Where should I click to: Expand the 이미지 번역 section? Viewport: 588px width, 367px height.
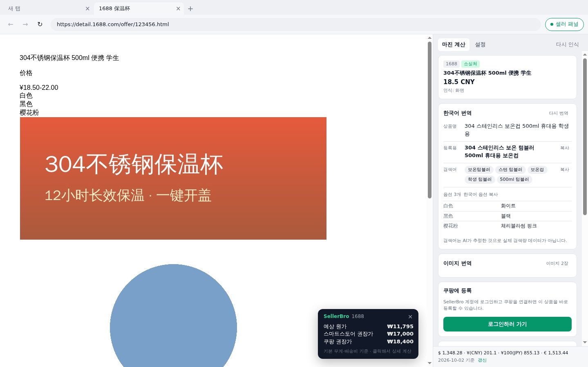click(x=507, y=264)
